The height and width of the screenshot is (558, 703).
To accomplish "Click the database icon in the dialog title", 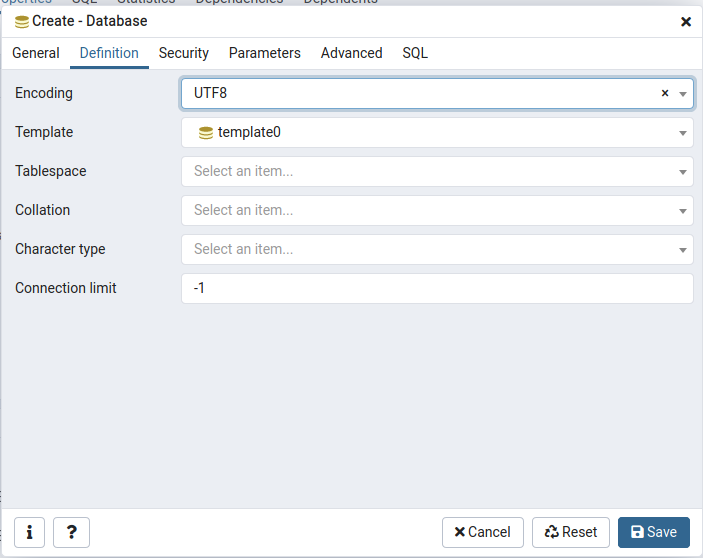I will pyautogui.click(x=22, y=21).
